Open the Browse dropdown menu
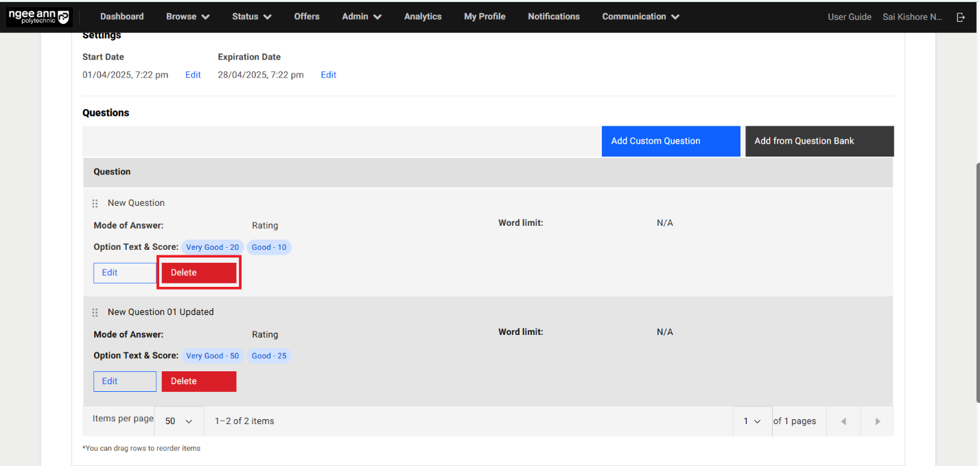980x466 pixels. pyautogui.click(x=187, y=16)
